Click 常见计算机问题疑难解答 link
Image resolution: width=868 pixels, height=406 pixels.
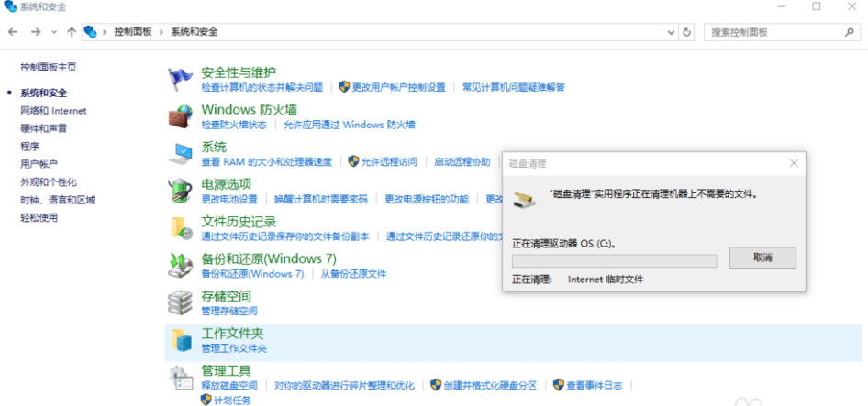[514, 87]
